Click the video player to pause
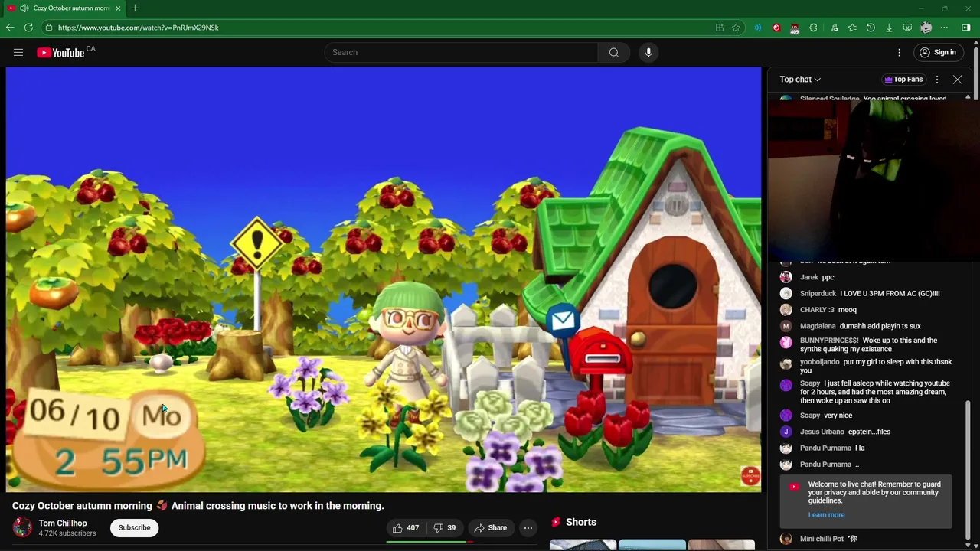Image resolution: width=980 pixels, height=551 pixels. click(x=383, y=279)
